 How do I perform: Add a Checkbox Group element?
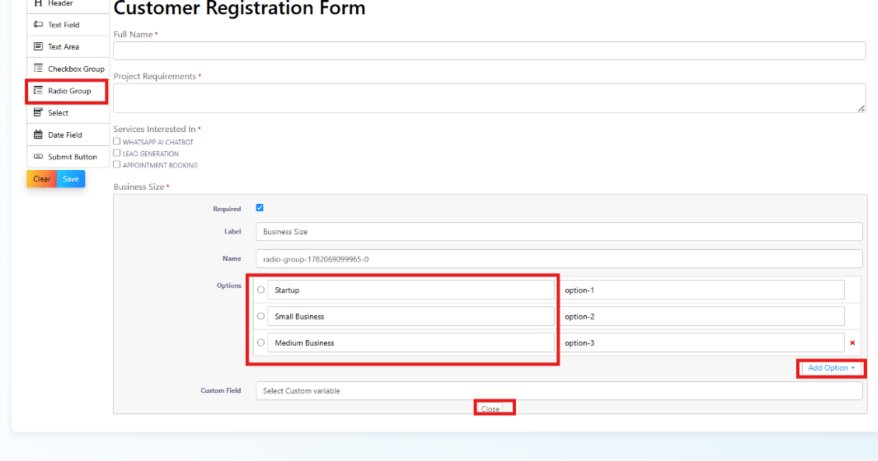point(68,68)
